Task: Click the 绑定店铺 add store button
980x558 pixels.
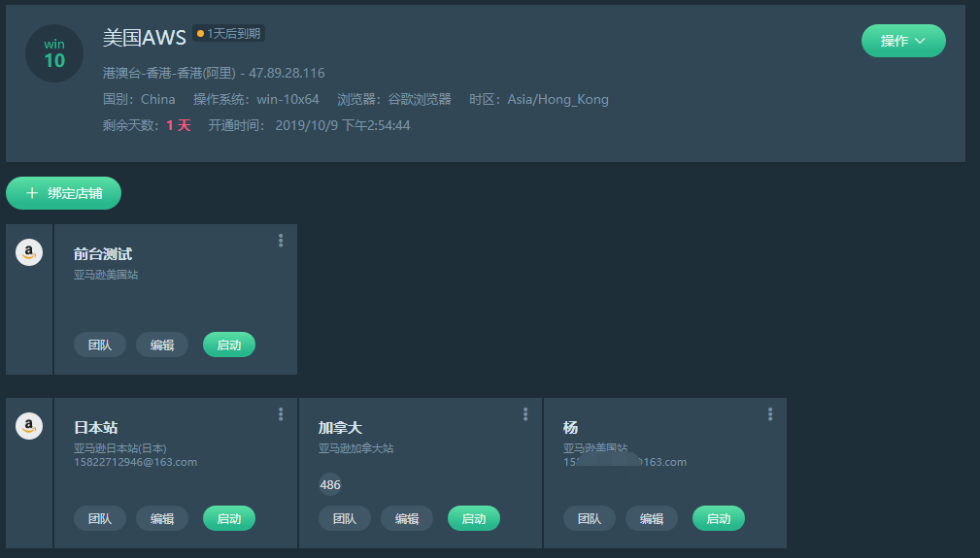Action: pos(64,193)
